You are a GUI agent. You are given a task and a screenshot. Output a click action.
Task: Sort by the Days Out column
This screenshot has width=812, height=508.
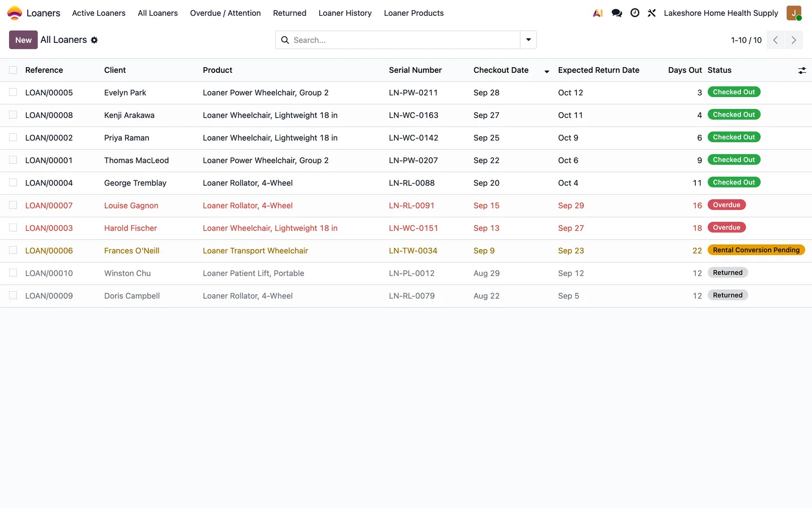[x=685, y=70]
